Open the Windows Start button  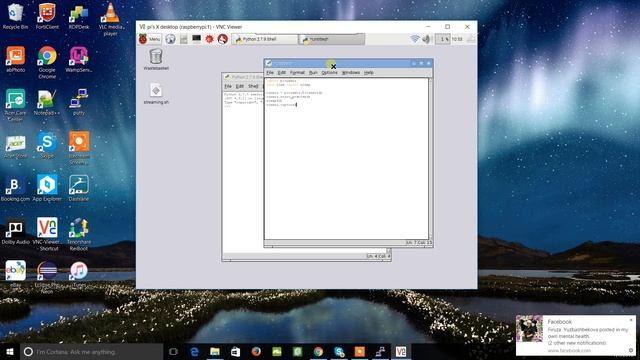[10, 352]
